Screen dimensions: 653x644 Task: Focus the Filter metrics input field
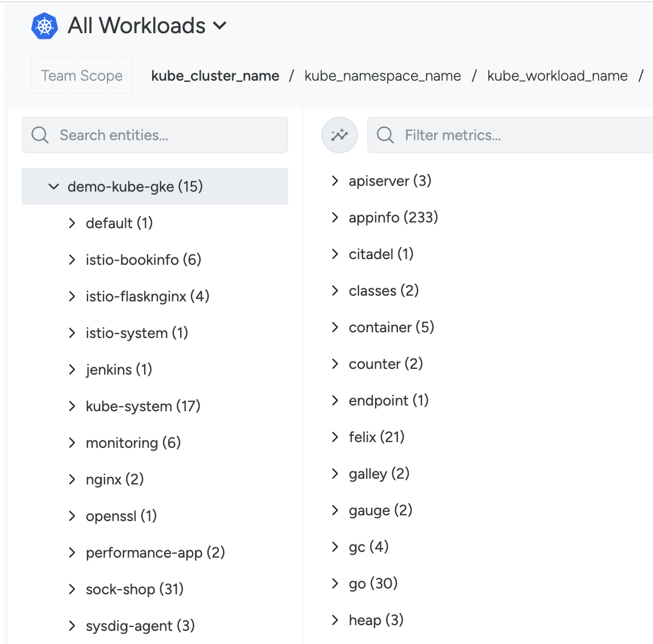coord(510,135)
